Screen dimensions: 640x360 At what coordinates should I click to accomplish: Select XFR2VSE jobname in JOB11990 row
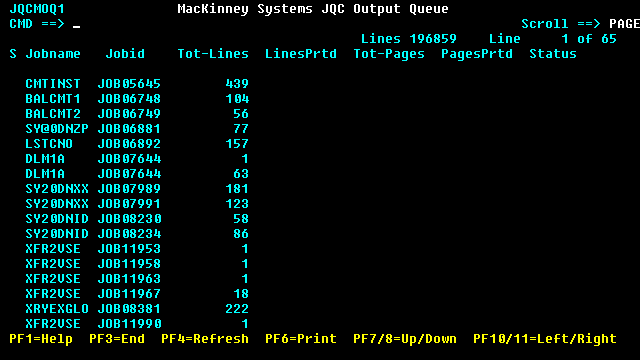(53, 324)
